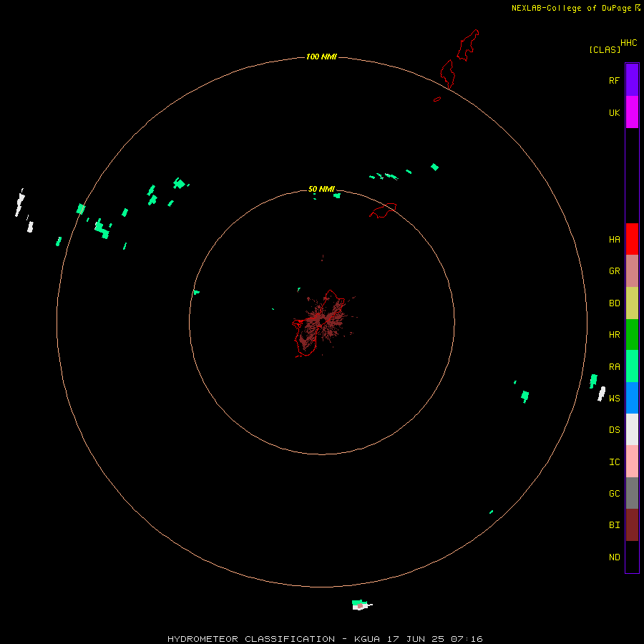
Task: Click the GR legend label
Action: [x=614, y=271]
